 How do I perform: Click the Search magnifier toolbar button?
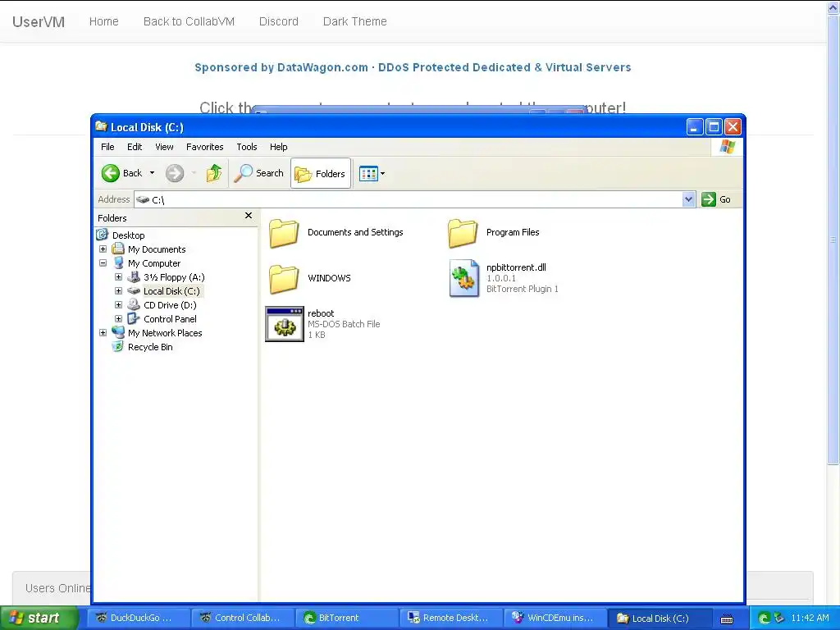(259, 173)
